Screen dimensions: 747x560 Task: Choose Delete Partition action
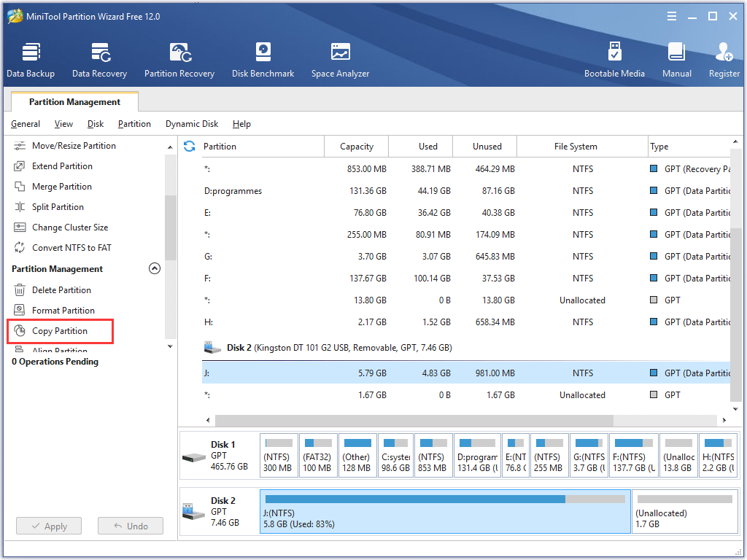(61, 290)
